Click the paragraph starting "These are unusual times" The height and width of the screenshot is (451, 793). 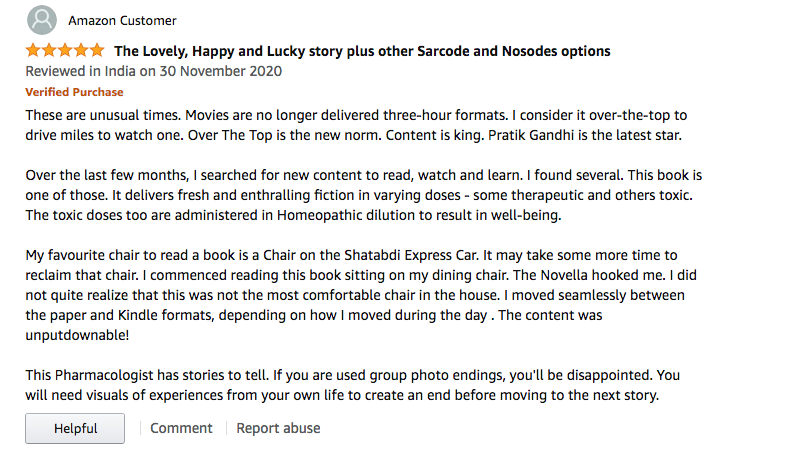point(355,125)
